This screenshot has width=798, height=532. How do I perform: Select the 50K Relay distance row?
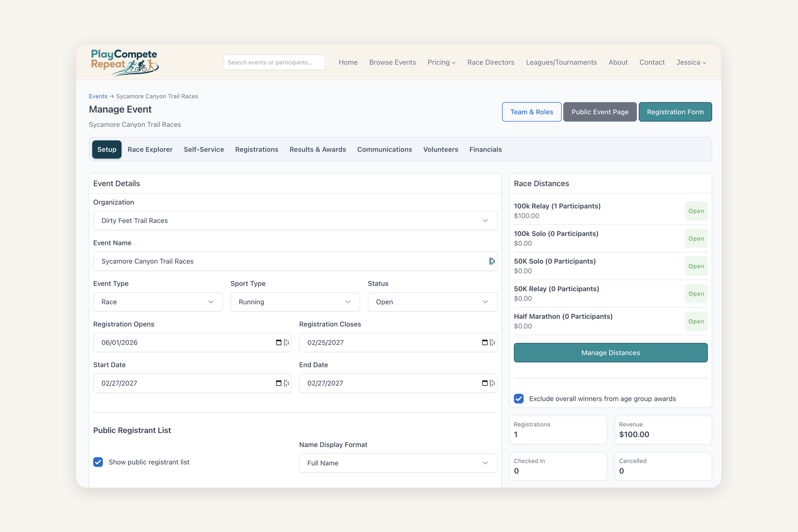click(x=610, y=293)
